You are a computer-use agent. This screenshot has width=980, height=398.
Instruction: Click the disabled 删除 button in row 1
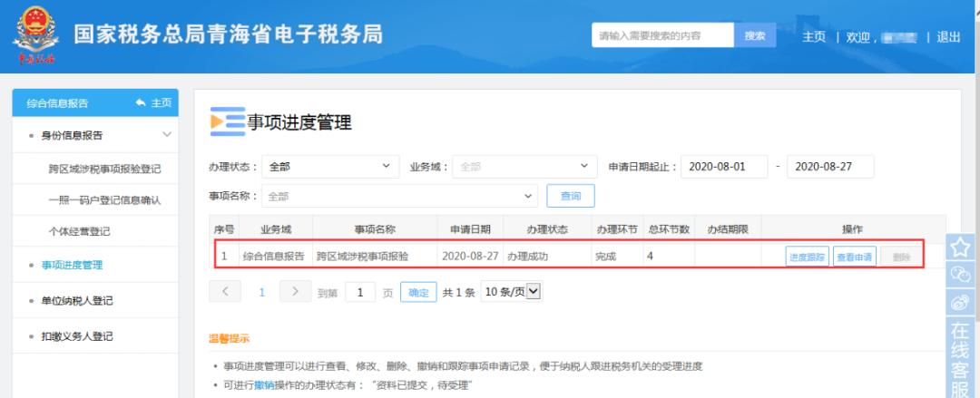901,257
